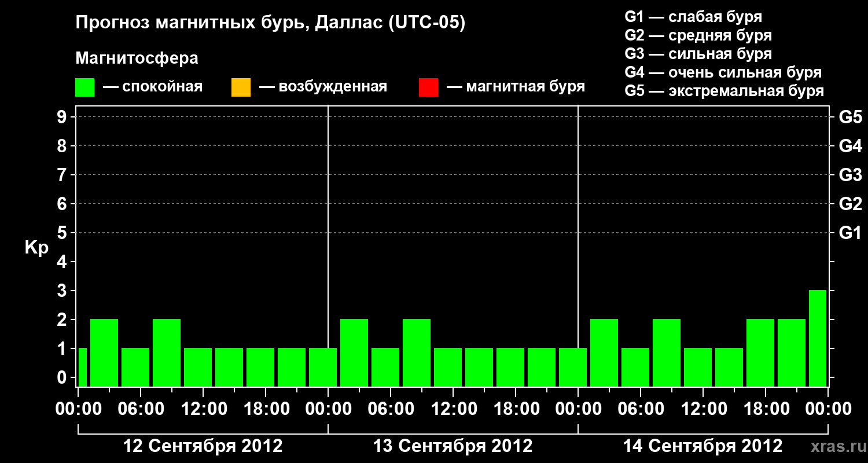Click the '06:00' time label for 12 Сентября
This screenshot has height=463, width=868.
pos(141,409)
